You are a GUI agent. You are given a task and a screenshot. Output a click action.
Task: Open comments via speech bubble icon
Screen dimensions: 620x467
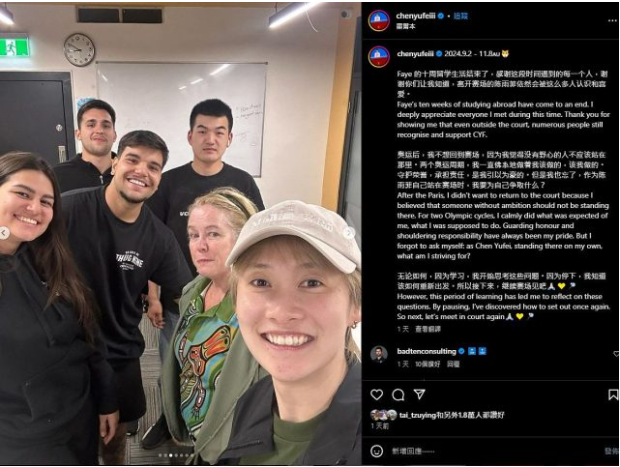click(x=398, y=394)
